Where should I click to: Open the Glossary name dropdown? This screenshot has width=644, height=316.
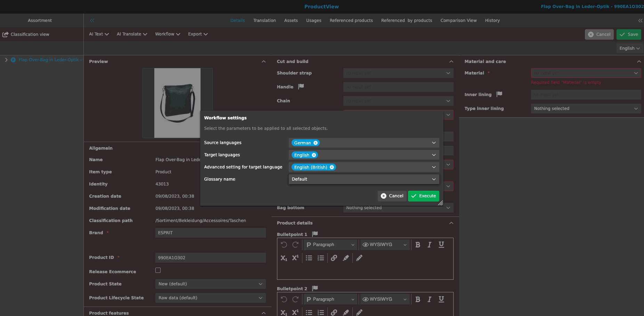(364, 179)
